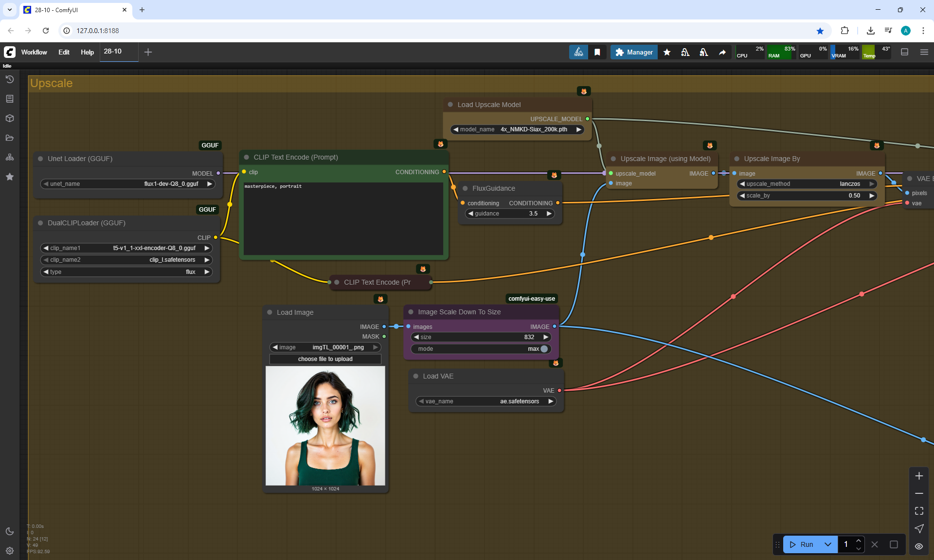Click choose file to upload button
This screenshot has width=934, height=560.
[x=325, y=359]
